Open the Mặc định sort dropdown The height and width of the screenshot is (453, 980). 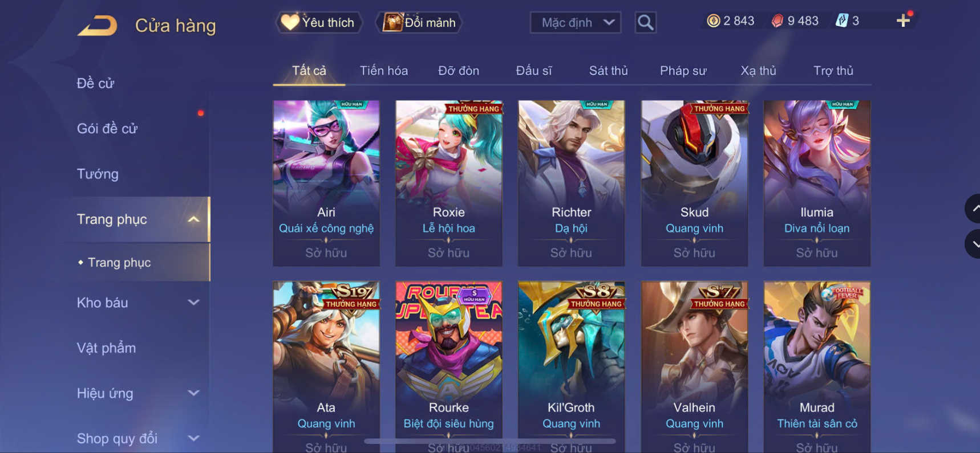pyautogui.click(x=576, y=22)
